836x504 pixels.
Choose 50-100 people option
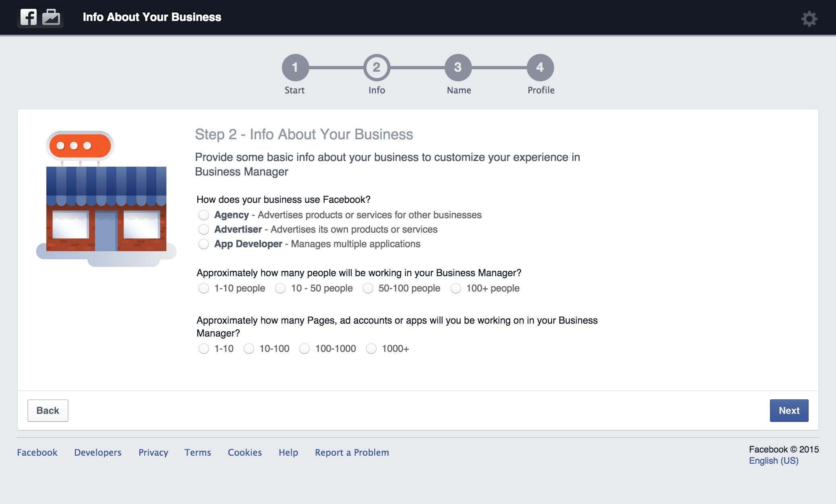coord(368,288)
